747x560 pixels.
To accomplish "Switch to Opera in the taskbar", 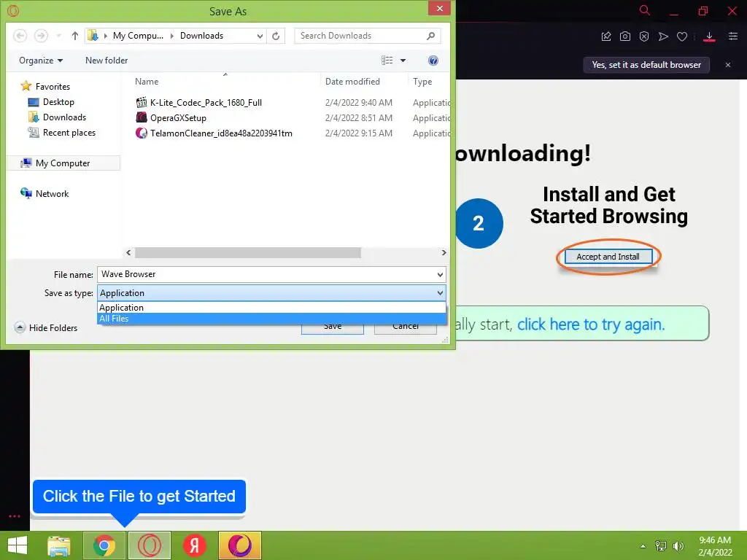I will tap(150, 545).
